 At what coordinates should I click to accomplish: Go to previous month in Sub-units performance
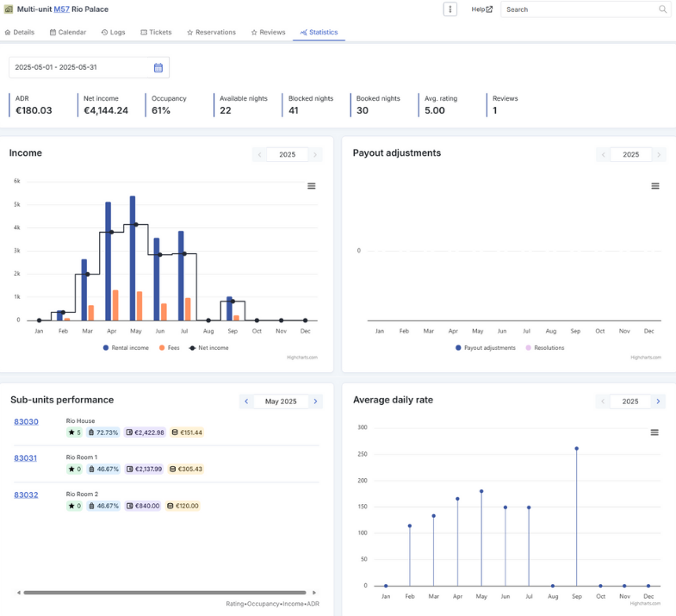point(246,401)
